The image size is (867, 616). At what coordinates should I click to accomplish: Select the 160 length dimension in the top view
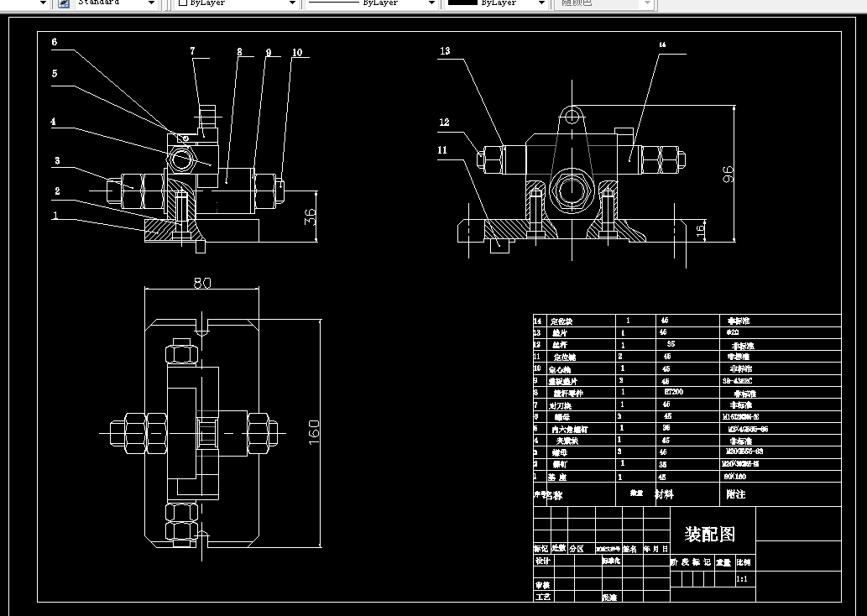[x=314, y=432]
